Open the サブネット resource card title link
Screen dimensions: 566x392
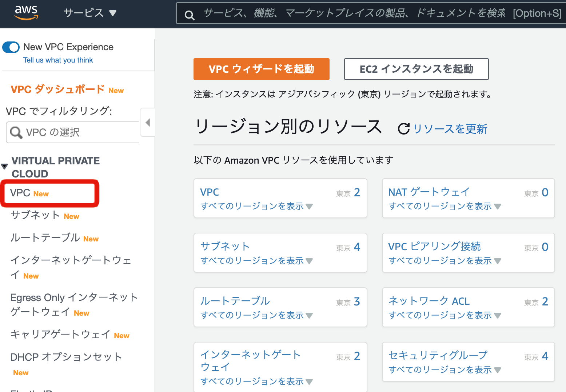pos(225,246)
